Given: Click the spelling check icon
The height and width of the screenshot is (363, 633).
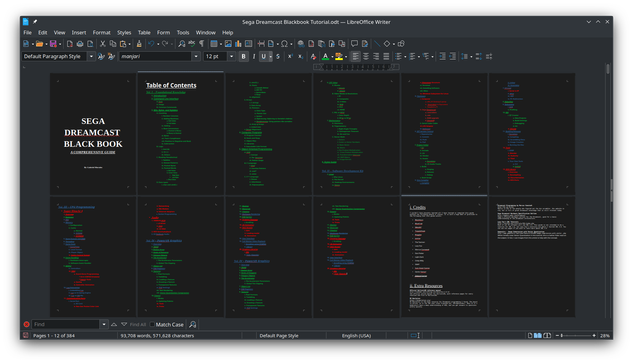Looking at the screenshot, I should [x=192, y=44].
